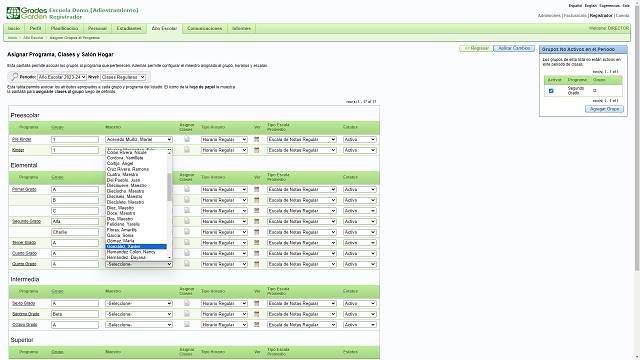Screen dimensions: 640x360
Task: View schedule calendar icon for Kinder
Action: coord(257,150)
